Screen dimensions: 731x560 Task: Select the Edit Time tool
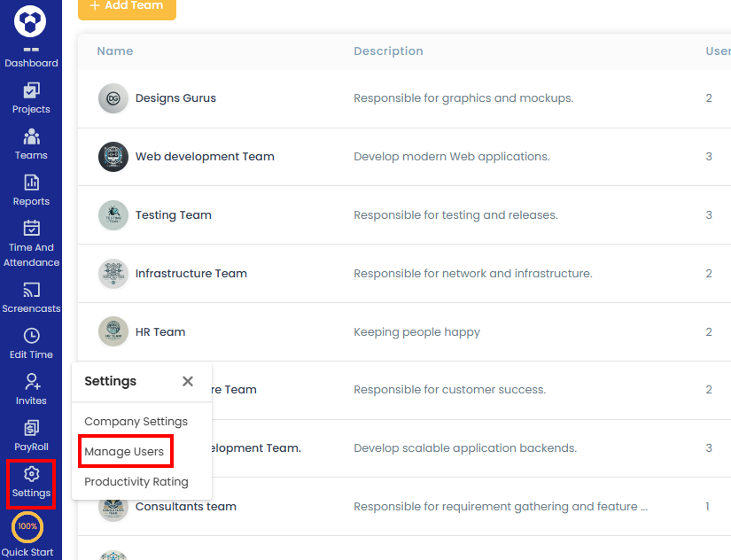point(31,344)
